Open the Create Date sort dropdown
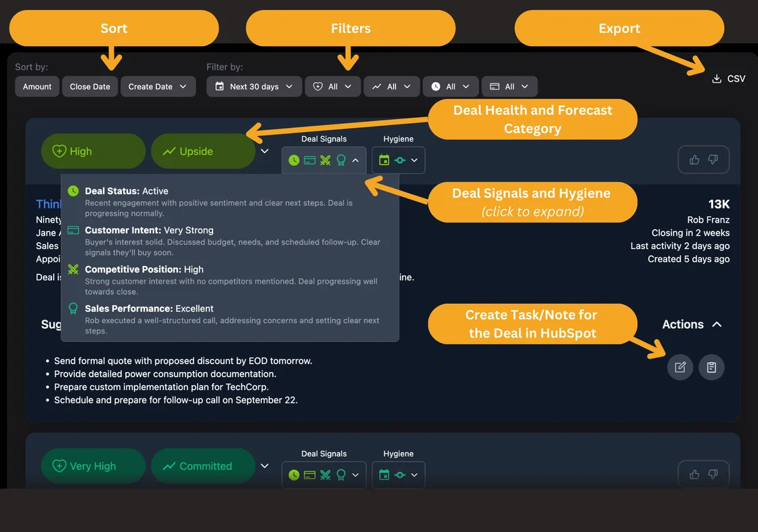This screenshot has width=758, height=532. click(x=158, y=87)
